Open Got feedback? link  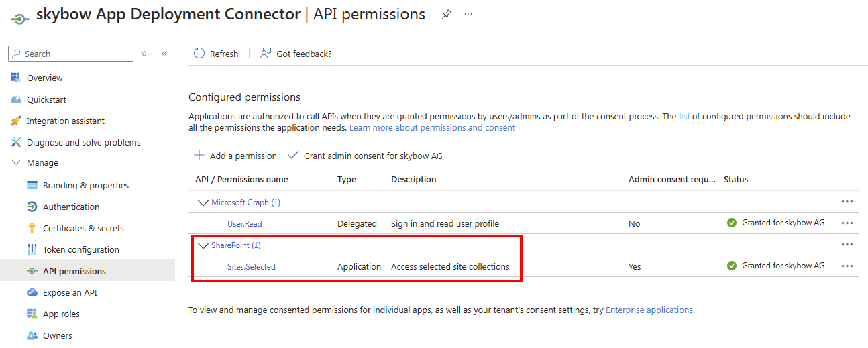click(x=304, y=54)
